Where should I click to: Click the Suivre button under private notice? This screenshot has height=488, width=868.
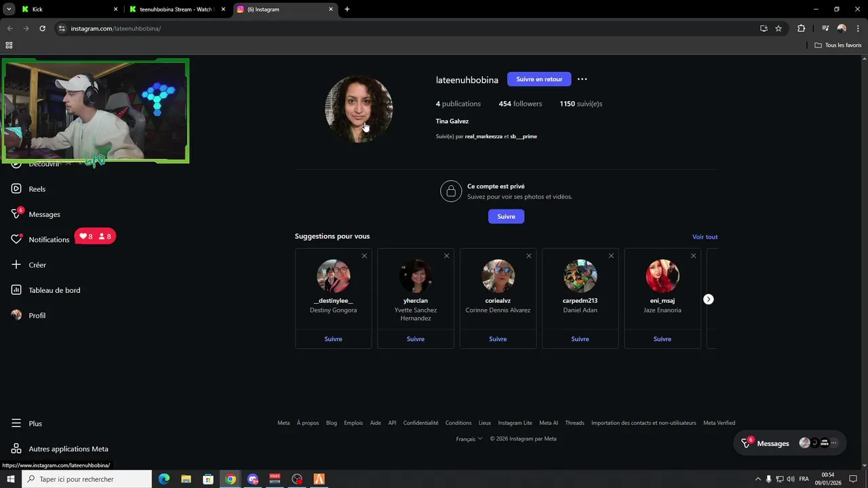[x=506, y=216]
